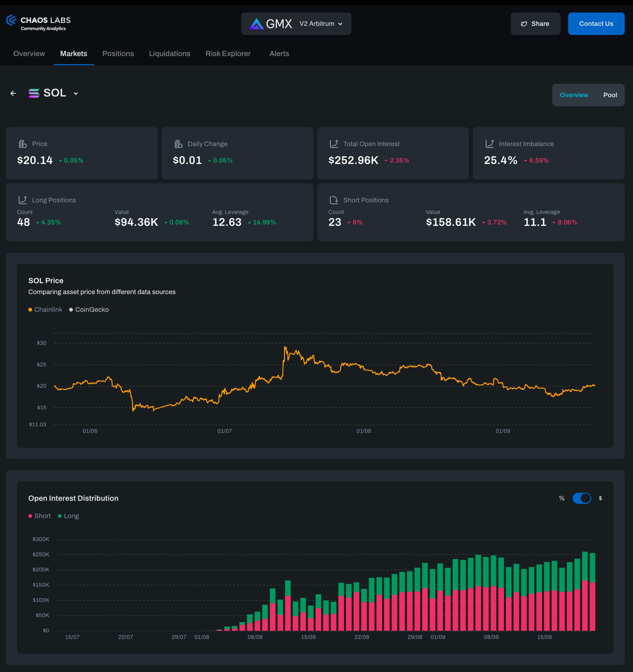The image size is (633, 672).
Task: Switch to the Liquidations tab
Action: tap(169, 53)
